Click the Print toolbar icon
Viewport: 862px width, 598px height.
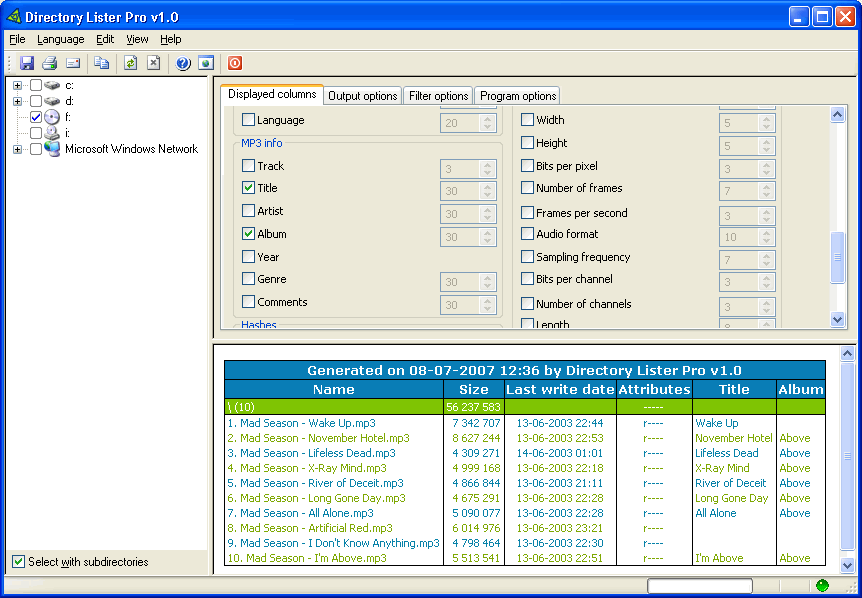pos(50,63)
